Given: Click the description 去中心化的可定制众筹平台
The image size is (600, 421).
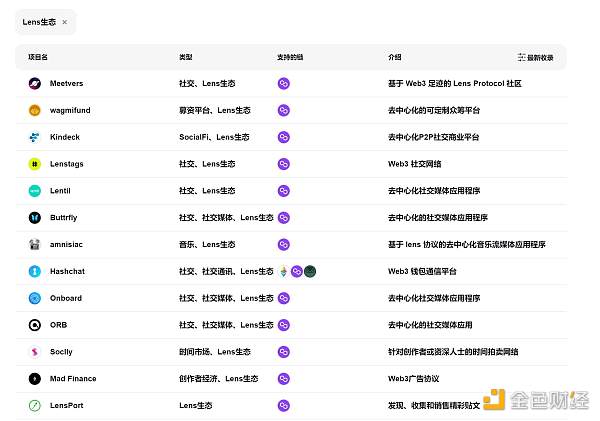Looking at the screenshot, I should pos(434,110).
